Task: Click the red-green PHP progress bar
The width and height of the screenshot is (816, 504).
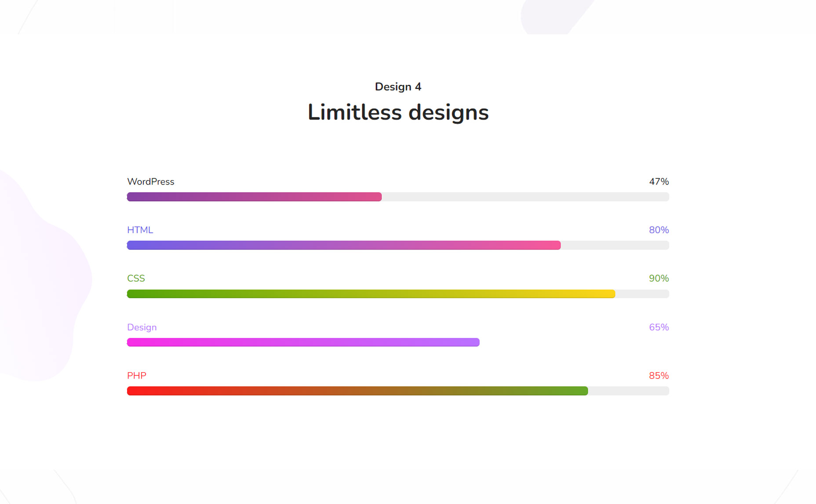Action: [x=357, y=391]
